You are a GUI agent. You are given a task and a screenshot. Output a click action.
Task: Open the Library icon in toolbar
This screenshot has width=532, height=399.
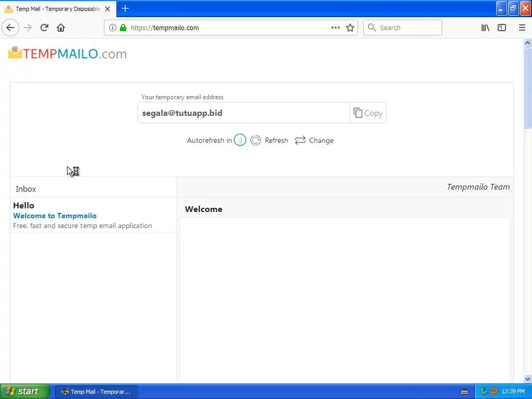pyautogui.click(x=485, y=28)
